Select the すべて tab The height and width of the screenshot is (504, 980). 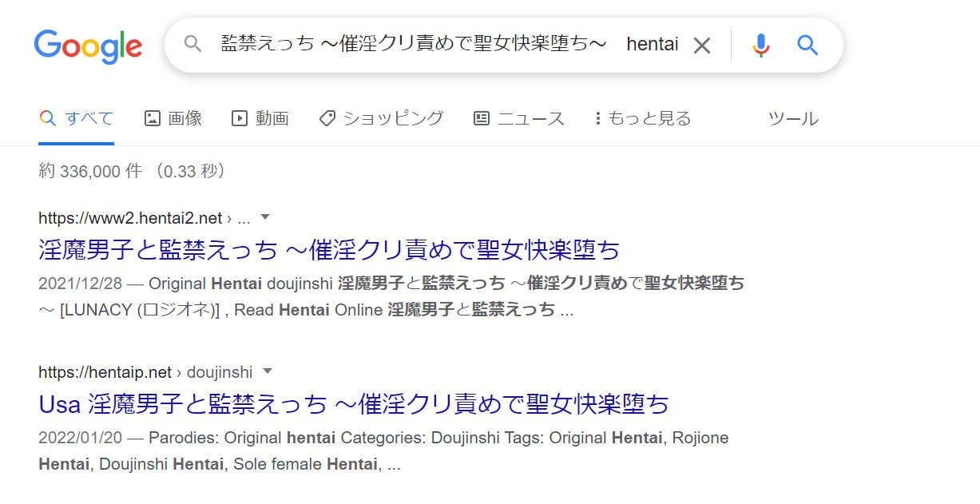click(77, 119)
